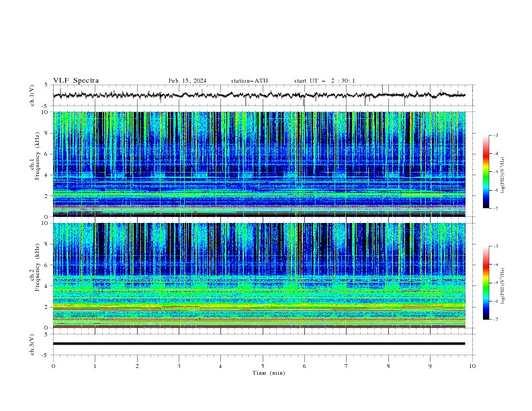
Task: Click the "-7" label on ch.1 color bar
Action: [495, 208]
